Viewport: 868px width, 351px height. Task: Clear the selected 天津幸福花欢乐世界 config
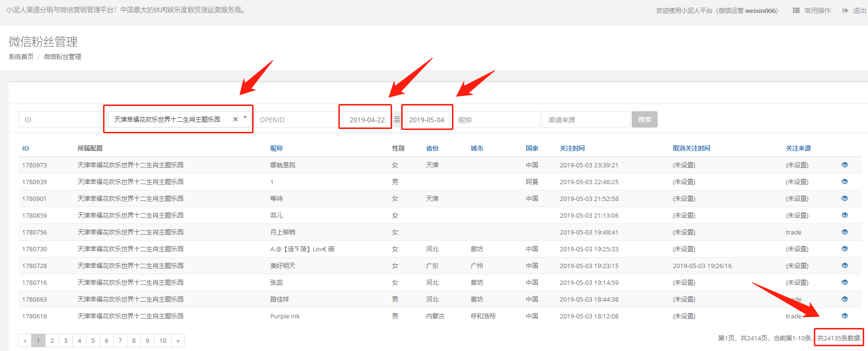(x=235, y=119)
